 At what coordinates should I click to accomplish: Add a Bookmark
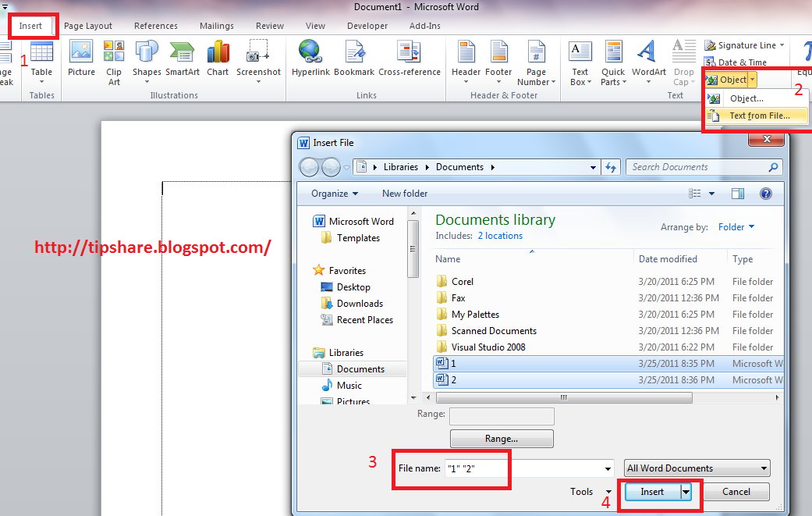click(x=354, y=59)
